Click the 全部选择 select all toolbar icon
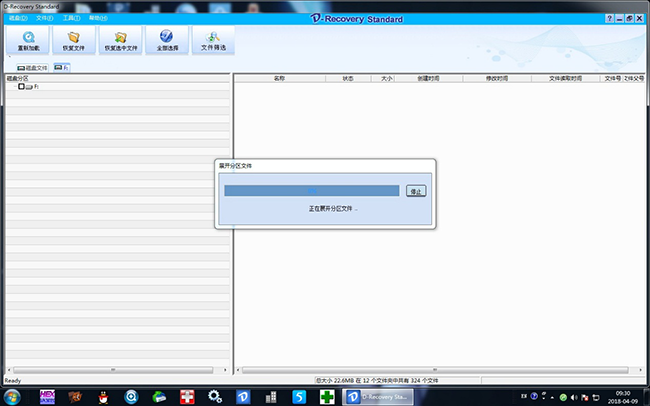The image size is (650, 406). pos(167,40)
